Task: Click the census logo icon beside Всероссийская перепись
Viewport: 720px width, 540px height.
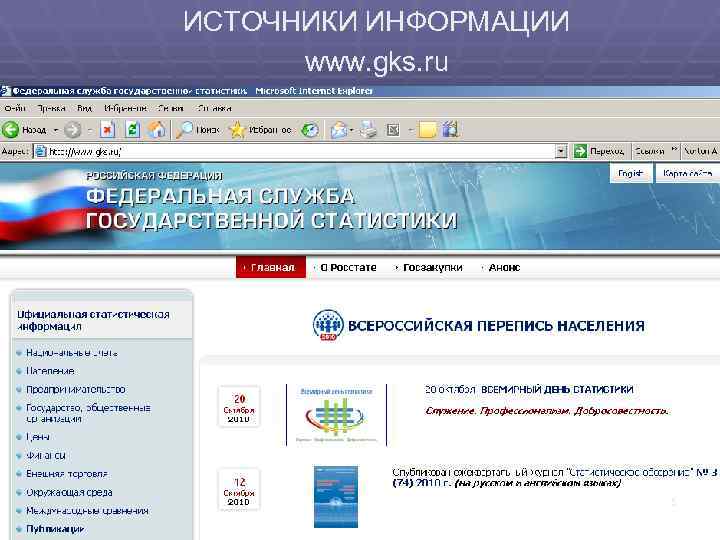Action: 328,325
